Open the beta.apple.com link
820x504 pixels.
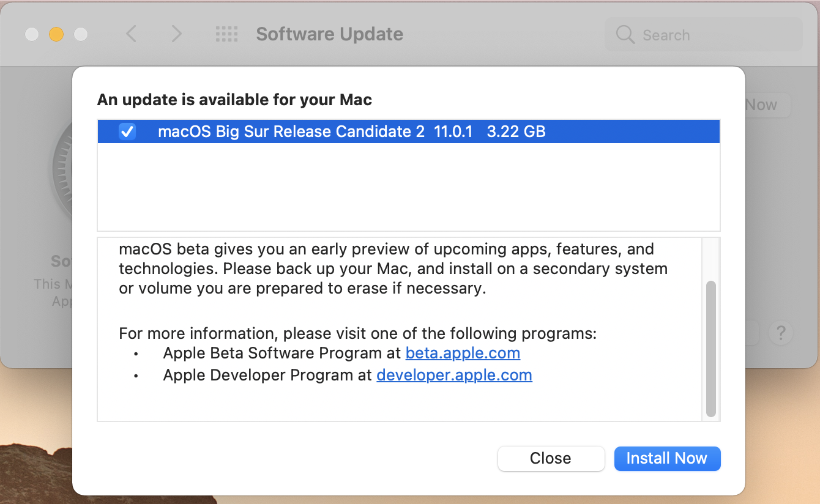(463, 353)
